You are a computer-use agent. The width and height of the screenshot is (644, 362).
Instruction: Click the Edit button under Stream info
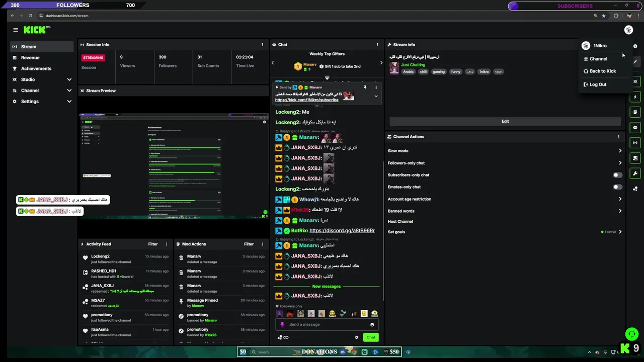pos(505,121)
